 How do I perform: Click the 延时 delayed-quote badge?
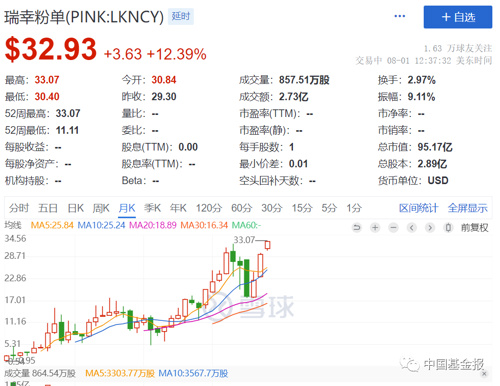click(181, 16)
